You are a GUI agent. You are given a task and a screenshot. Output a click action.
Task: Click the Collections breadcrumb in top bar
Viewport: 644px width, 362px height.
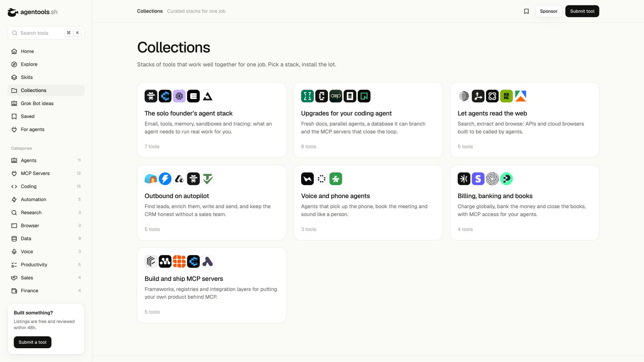tap(150, 11)
